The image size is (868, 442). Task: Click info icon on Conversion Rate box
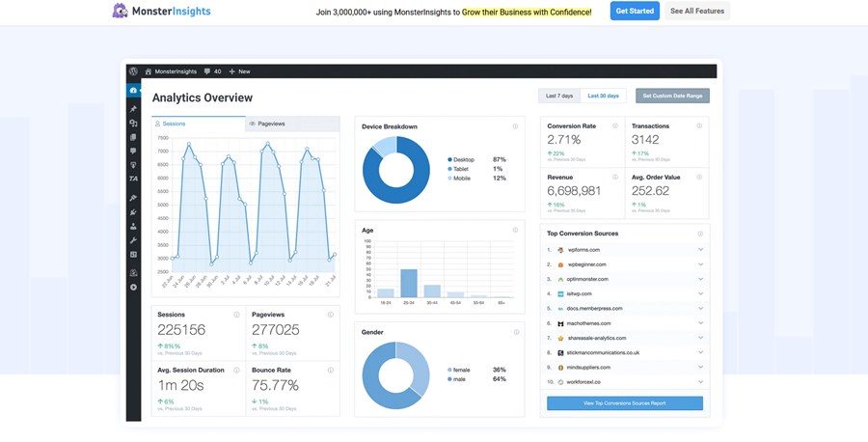tap(615, 125)
